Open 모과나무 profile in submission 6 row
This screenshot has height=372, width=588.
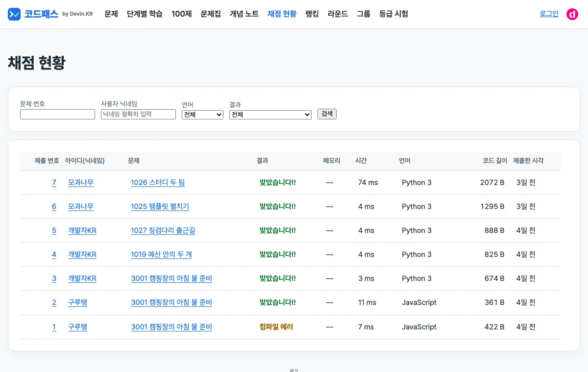[81, 207]
